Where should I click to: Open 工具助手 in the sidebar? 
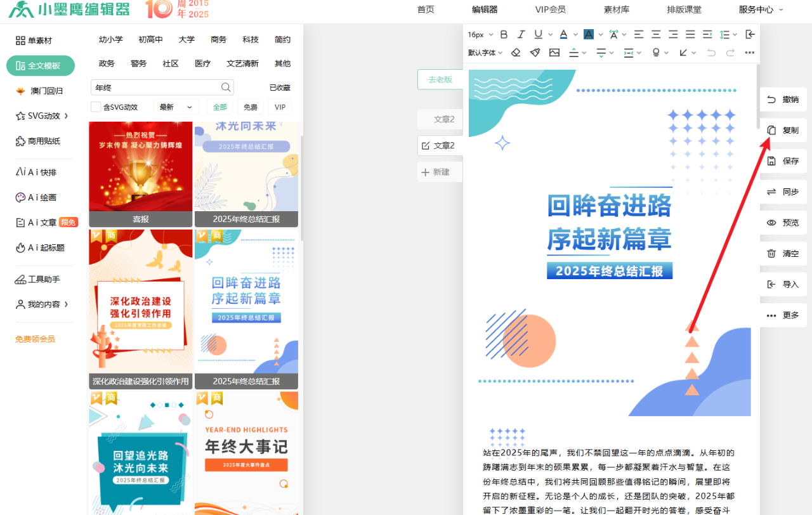coord(37,279)
